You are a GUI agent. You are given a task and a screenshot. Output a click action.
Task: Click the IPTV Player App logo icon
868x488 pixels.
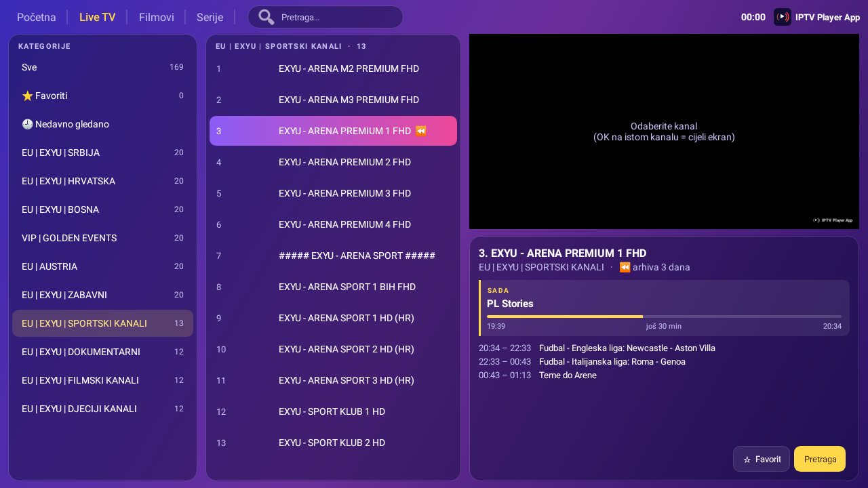[783, 17]
